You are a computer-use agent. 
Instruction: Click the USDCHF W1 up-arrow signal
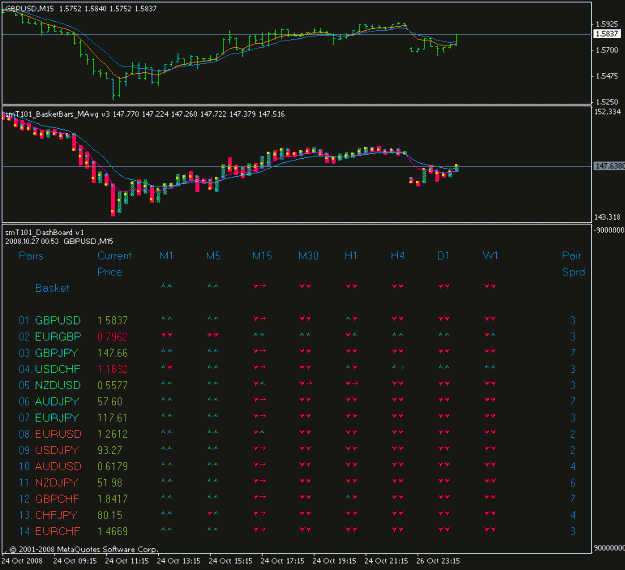tap(490, 367)
